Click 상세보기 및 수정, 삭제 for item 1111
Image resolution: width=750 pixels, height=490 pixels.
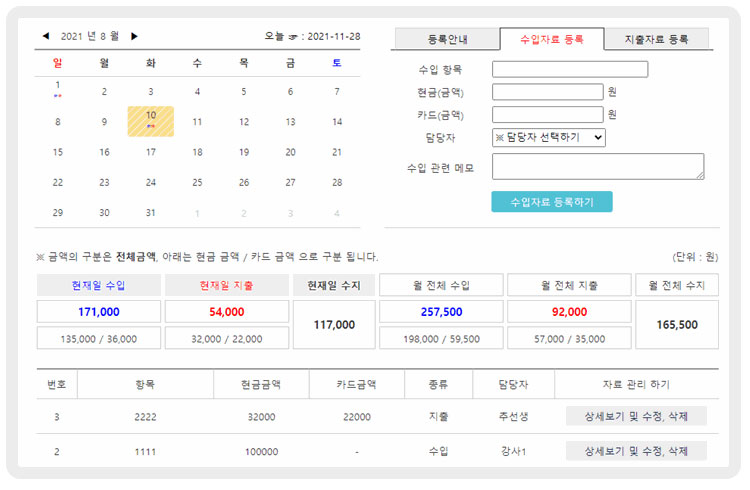636,451
